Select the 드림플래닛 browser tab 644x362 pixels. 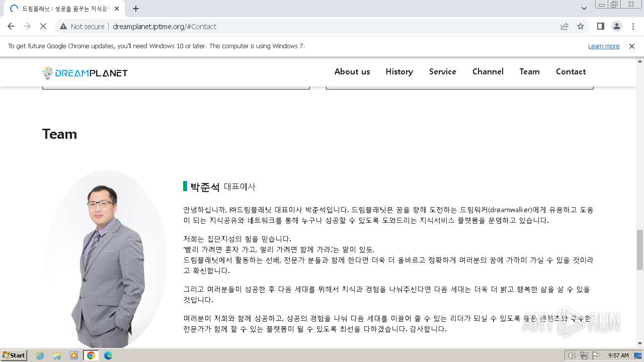click(63, 9)
